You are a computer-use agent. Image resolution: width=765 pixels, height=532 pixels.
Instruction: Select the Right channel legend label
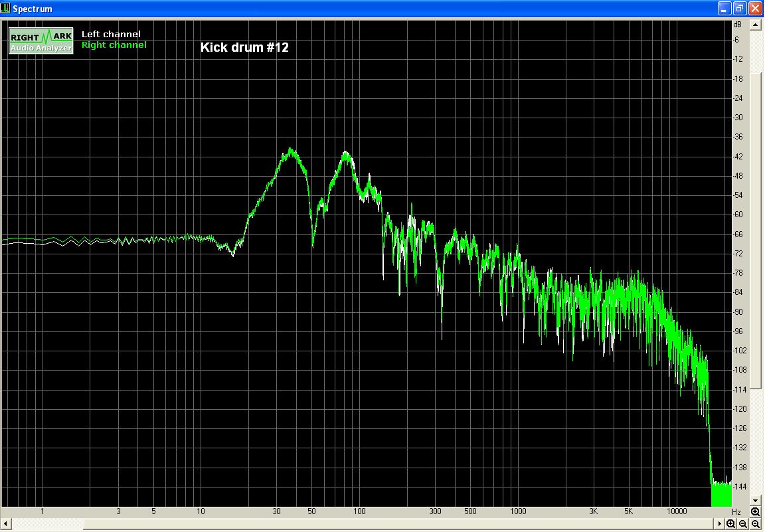[x=114, y=45]
